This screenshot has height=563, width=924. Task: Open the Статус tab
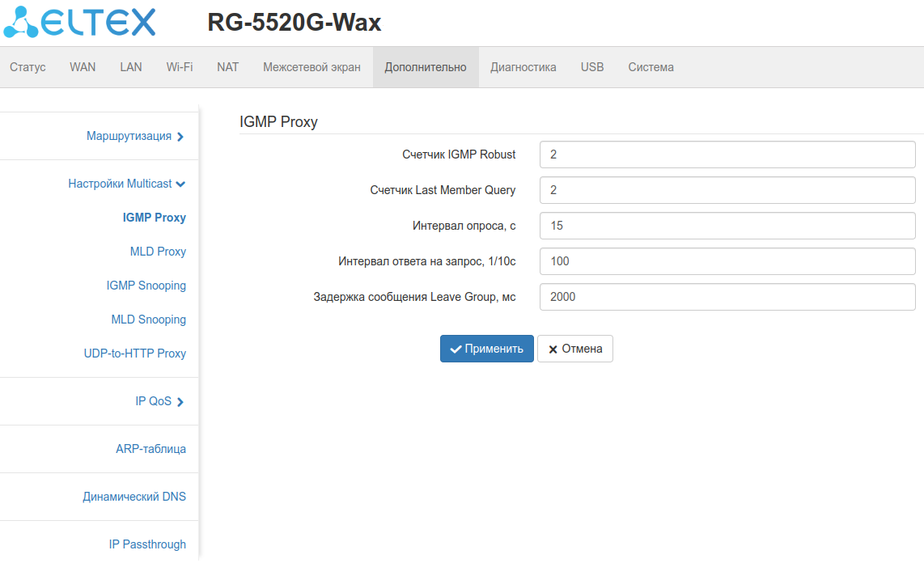point(28,67)
